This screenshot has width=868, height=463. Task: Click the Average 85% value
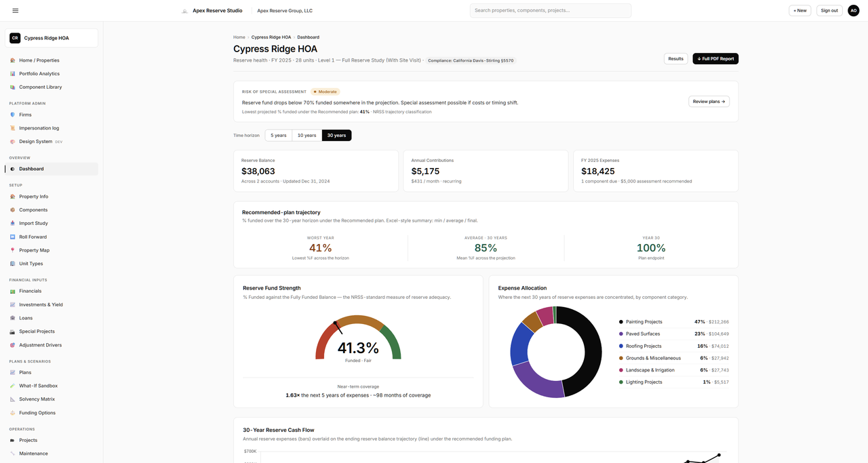click(x=486, y=248)
